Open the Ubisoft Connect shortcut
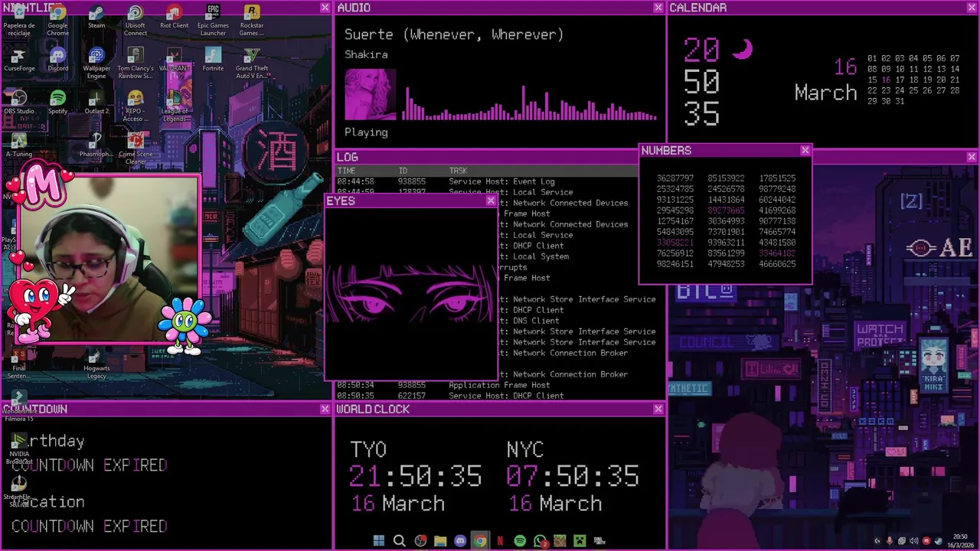This screenshot has width=980, height=551. (135, 21)
